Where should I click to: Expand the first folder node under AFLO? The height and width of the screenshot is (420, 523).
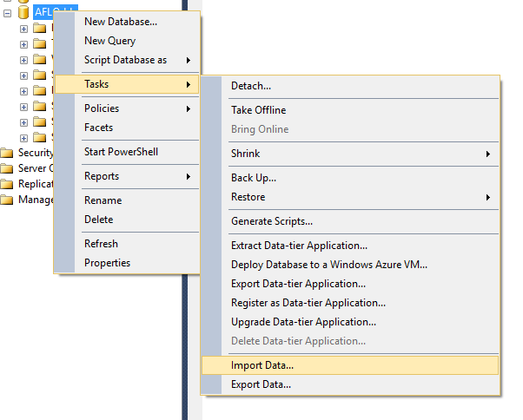pyautogui.click(x=24, y=29)
